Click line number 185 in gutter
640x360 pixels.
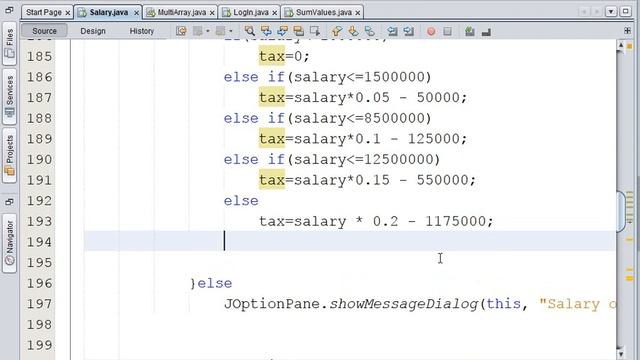tap(39, 56)
